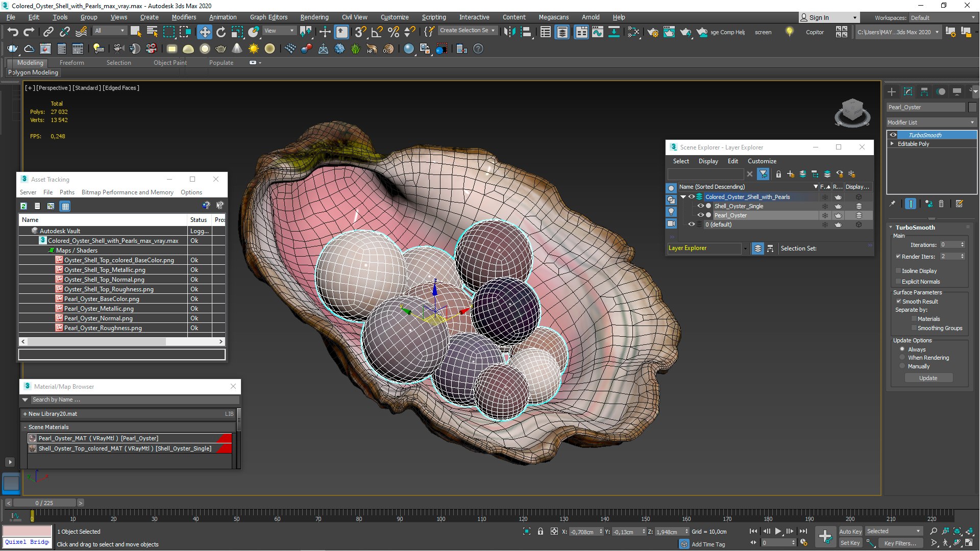980x551 pixels.
Task: Open Mirror tool in main toolbar
Action: click(509, 32)
